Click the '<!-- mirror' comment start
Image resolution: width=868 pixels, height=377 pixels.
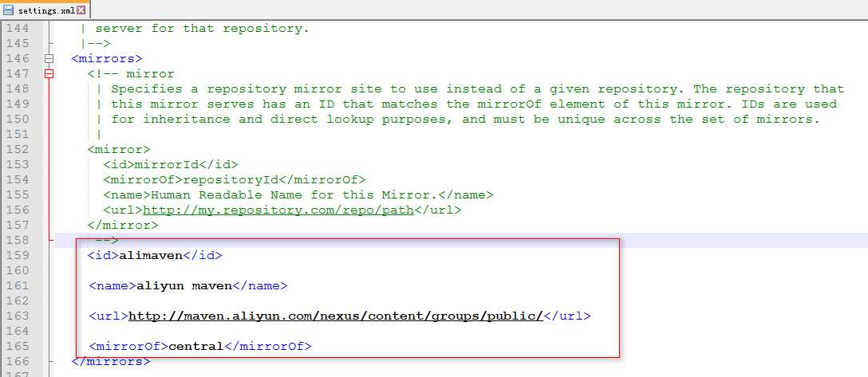click(x=131, y=73)
